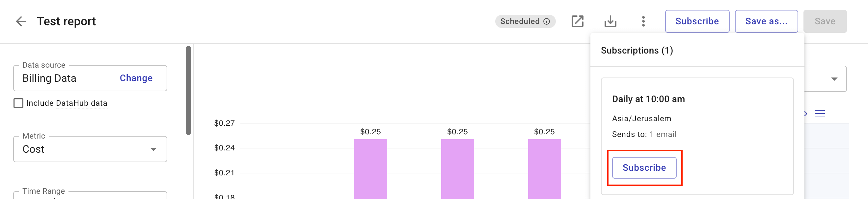Image resolution: width=868 pixels, height=199 pixels.
Task: Click the Save as... button
Action: pos(766,22)
